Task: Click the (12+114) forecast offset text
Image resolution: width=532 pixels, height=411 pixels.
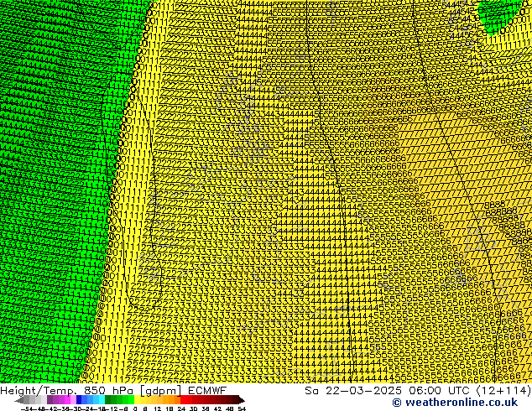Action: pyautogui.click(x=503, y=391)
